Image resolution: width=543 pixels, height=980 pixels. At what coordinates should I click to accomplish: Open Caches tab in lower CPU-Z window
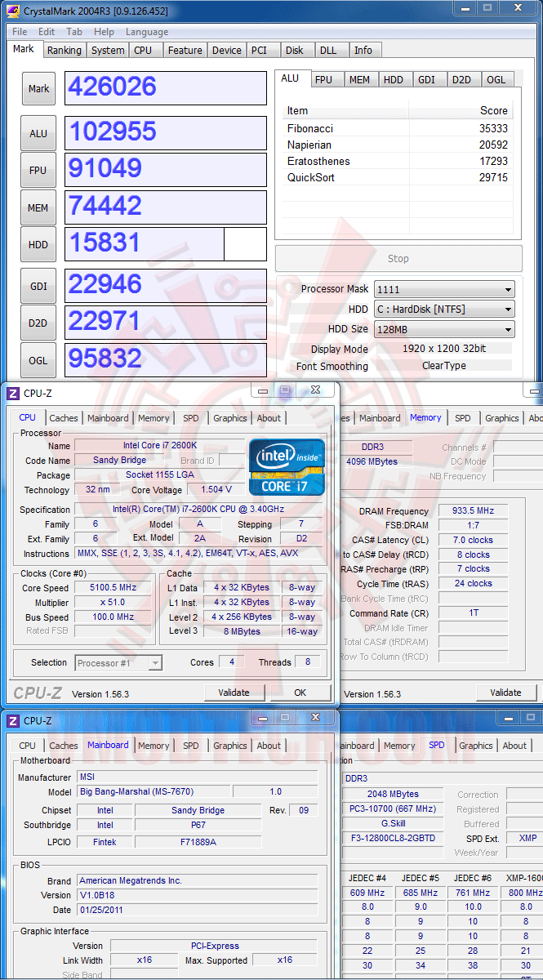tap(64, 746)
